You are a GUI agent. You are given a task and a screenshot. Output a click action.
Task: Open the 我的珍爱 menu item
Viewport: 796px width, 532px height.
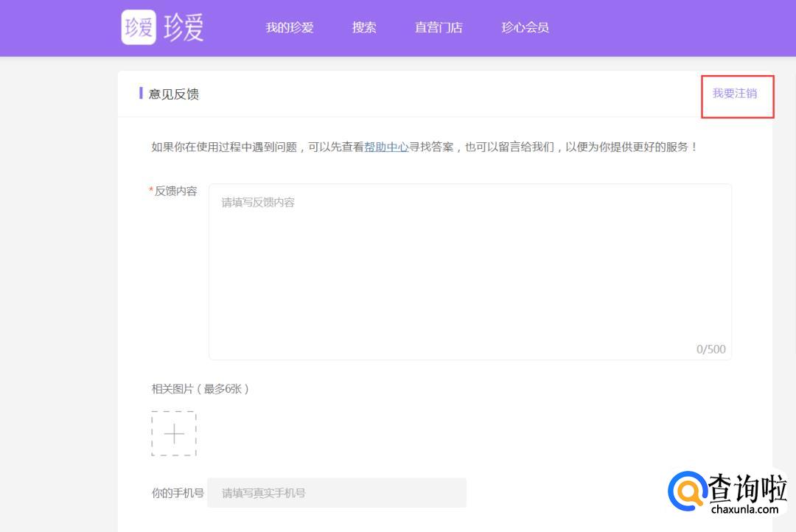pyautogui.click(x=290, y=27)
